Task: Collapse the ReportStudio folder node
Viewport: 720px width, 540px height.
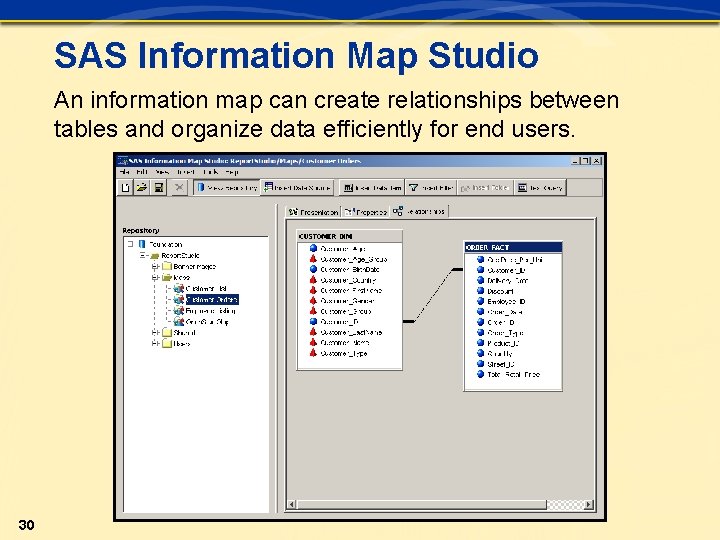Action: coord(143,255)
